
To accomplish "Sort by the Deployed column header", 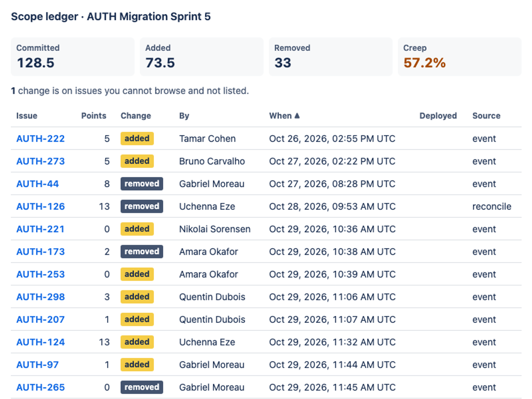I will 438,116.
